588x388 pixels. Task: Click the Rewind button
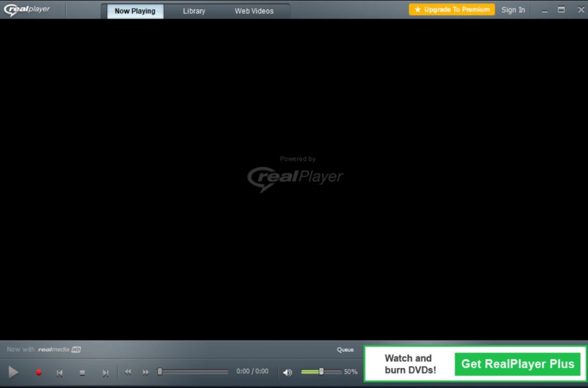pyautogui.click(x=128, y=372)
